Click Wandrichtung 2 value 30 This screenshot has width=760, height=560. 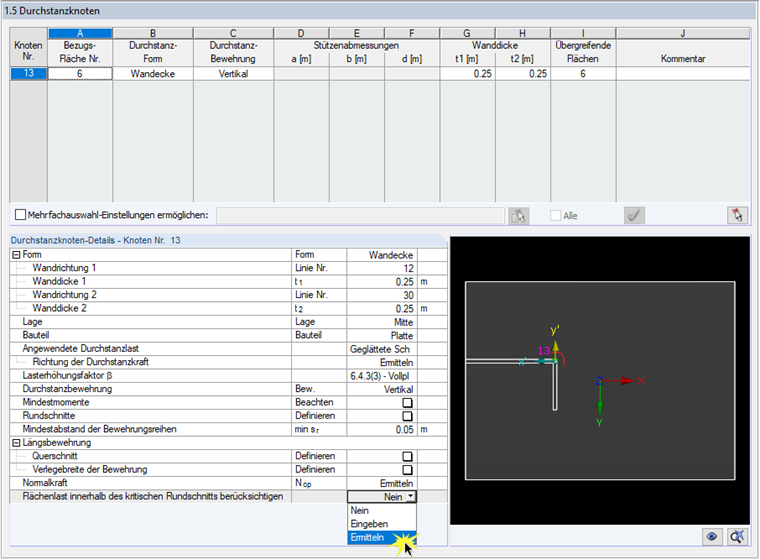pos(382,295)
